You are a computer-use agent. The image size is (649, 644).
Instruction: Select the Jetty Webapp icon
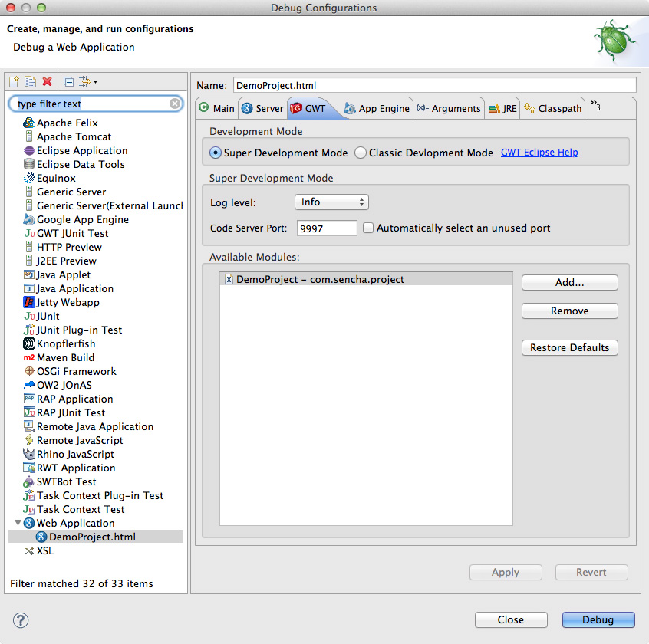(29, 302)
